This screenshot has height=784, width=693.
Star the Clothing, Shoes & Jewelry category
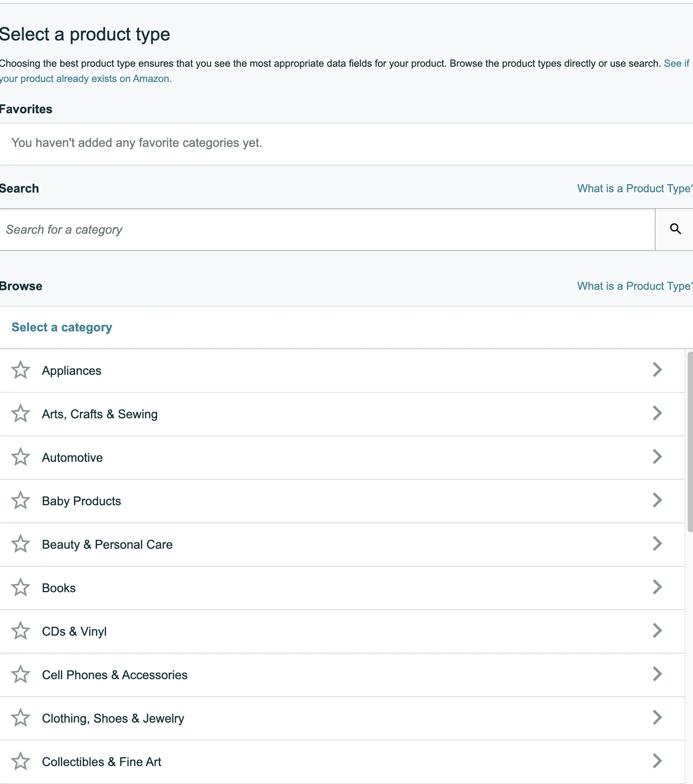point(20,718)
